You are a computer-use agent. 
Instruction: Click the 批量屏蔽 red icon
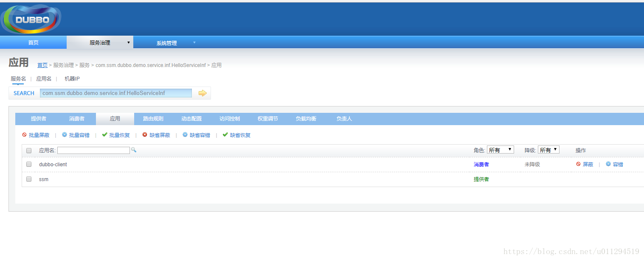coord(24,135)
